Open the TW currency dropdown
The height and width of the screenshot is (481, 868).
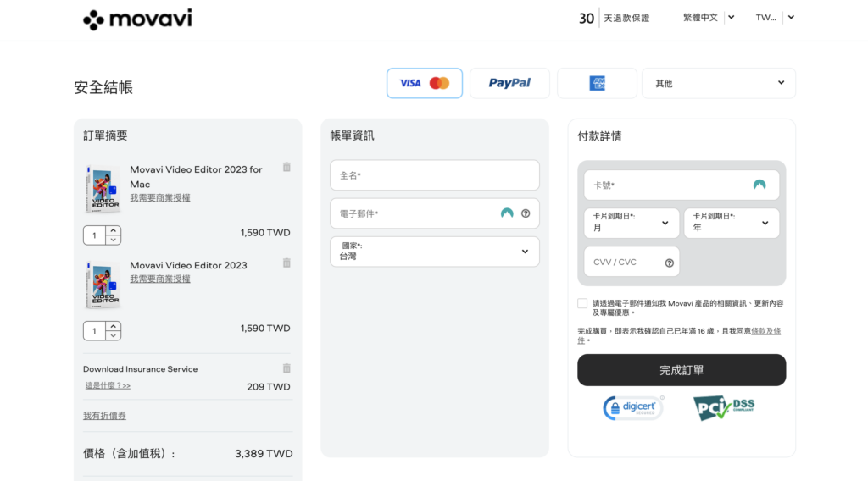pyautogui.click(x=775, y=18)
